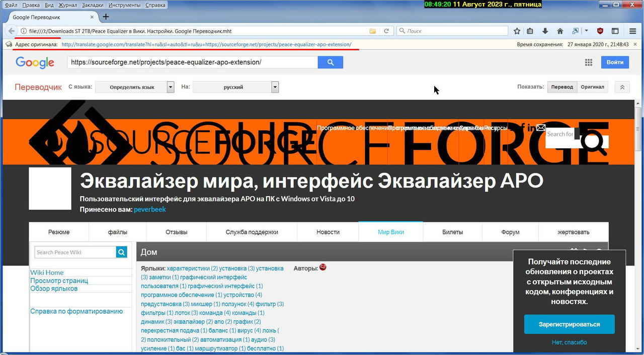The height and width of the screenshot is (355, 644).
Task: Click the wiki search magnifier button
Action: click(x=121, y=252)
